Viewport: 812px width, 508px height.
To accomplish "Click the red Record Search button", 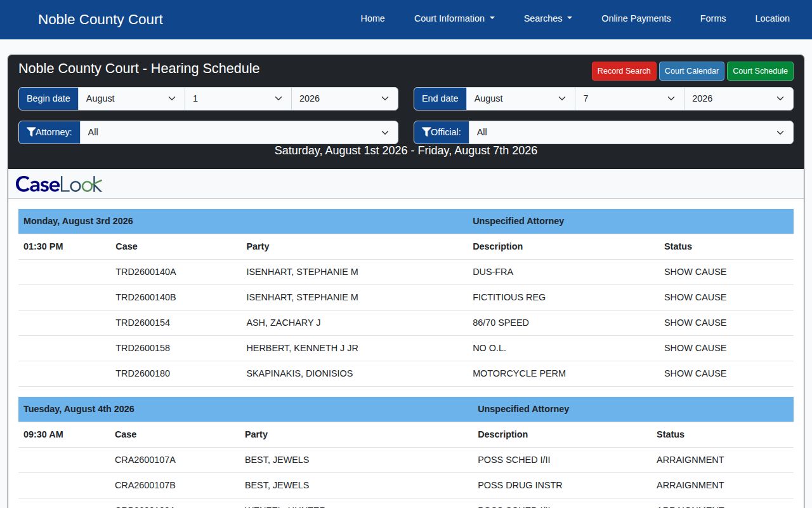I will pyautogui.click(x=624, y=71).
